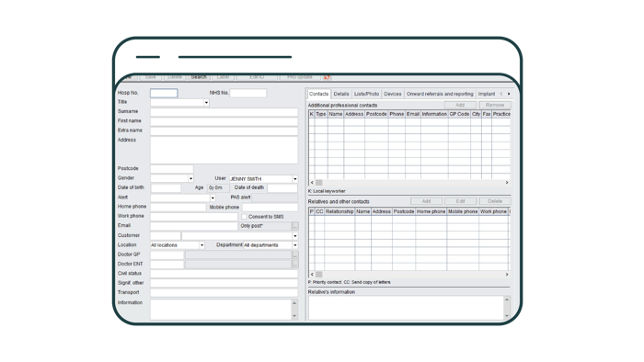Click Delete for relatives and other contacts
Image resolution: width=644 pixels, height=362 pixels.
(495, 201)
